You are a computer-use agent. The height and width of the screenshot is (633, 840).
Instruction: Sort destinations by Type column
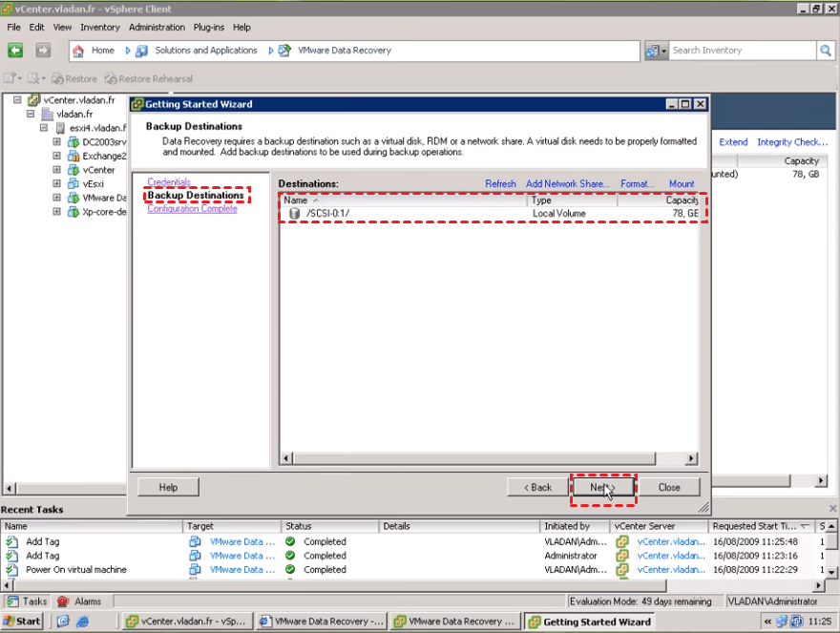[572, 200]
